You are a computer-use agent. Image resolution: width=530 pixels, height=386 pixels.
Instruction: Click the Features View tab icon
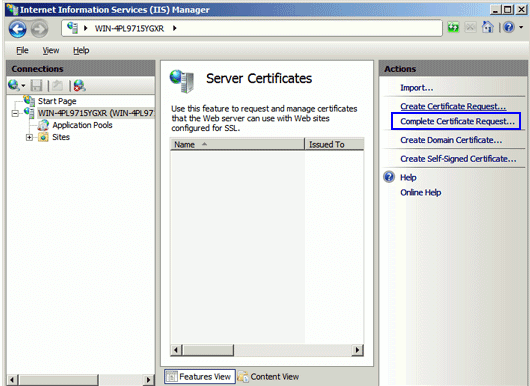click(x=172, y=377)
